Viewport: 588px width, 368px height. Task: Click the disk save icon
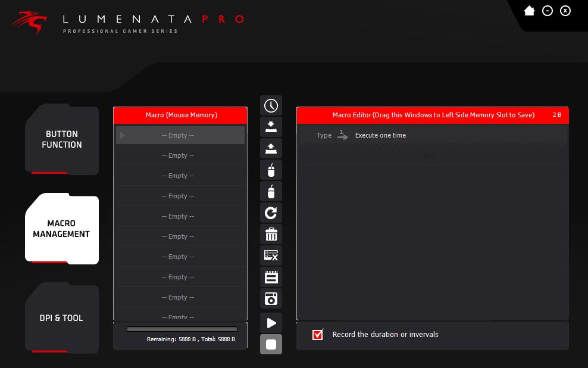click(271, 298)
